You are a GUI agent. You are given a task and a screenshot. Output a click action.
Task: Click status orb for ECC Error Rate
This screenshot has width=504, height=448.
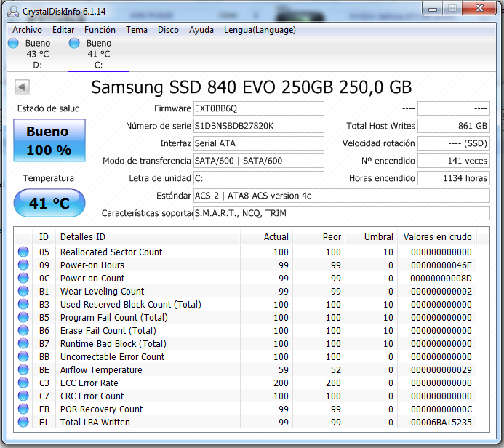coord(23,383)
